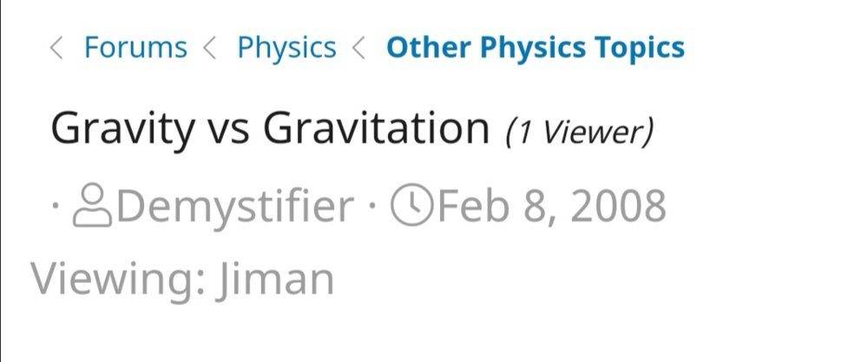Screen dimensions: 868x362
Task: Click the person icon beside Demystifier
Action: [x=92, y=207]
